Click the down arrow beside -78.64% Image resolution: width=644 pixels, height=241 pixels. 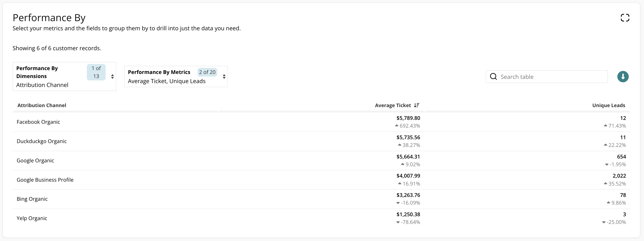click(x=398, y=222)
